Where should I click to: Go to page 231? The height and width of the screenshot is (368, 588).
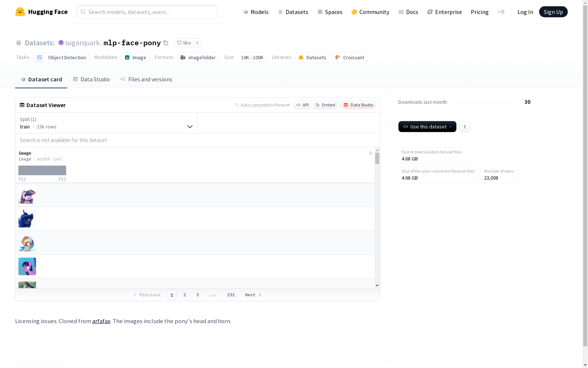(231, 295)
